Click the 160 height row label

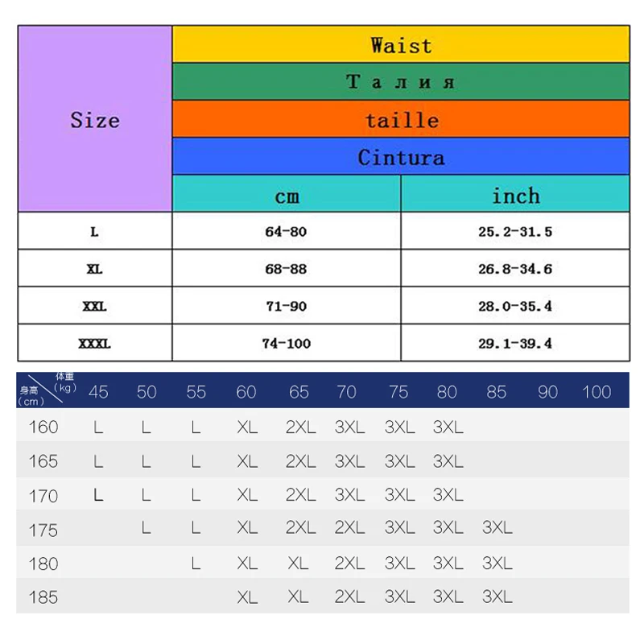tap(43, 427)
